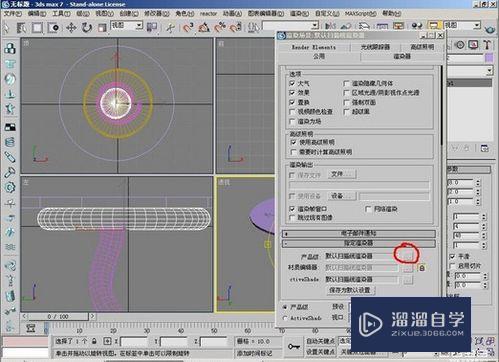This screenshot has height=362, width=499.
Task: Click the Quick Render teapot icon
Action: coord(490,29)
